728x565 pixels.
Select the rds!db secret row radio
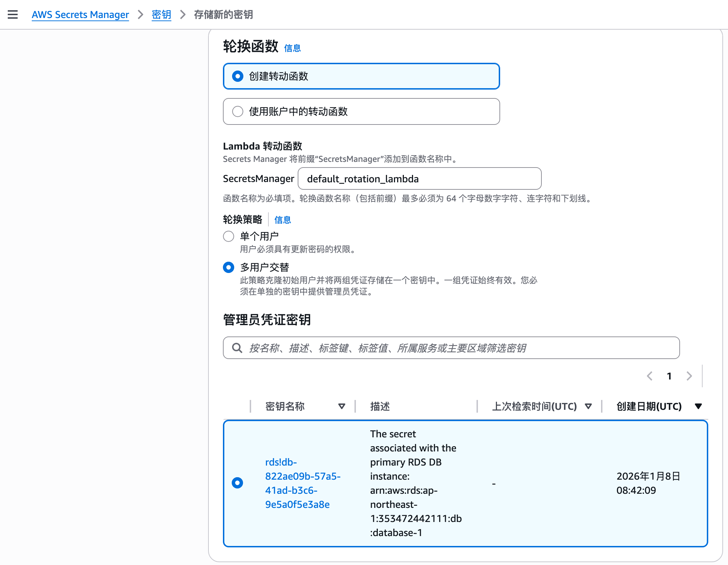(x=237, y=483)
